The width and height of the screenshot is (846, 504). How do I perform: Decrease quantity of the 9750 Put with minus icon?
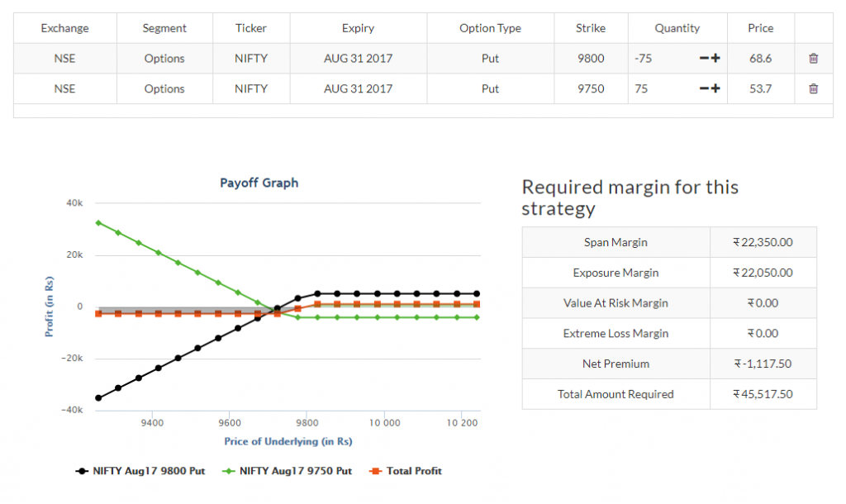tap(704, 88)
